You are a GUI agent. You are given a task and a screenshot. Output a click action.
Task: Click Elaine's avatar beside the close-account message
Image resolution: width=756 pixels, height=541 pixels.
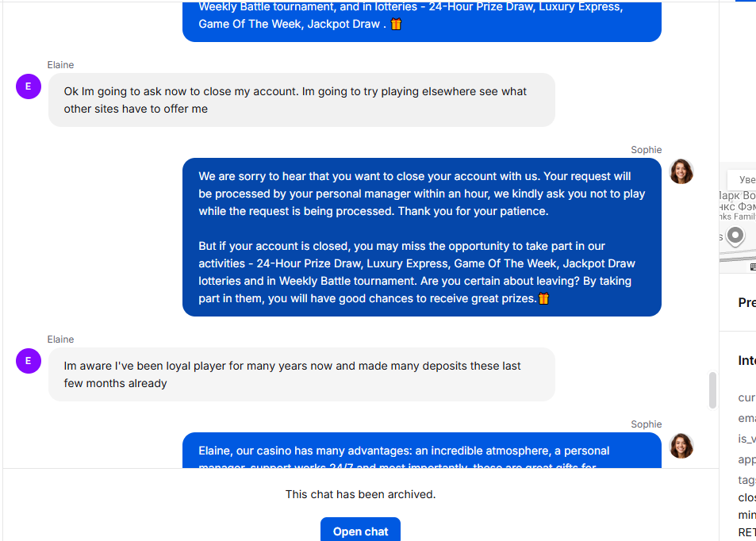pos(29,86)
